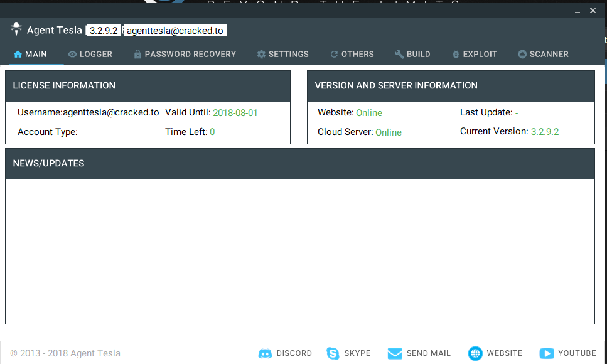Viewport: 607px width, 364px height.
Task: Close the Agent Tesla window
Action: (593, 11)
